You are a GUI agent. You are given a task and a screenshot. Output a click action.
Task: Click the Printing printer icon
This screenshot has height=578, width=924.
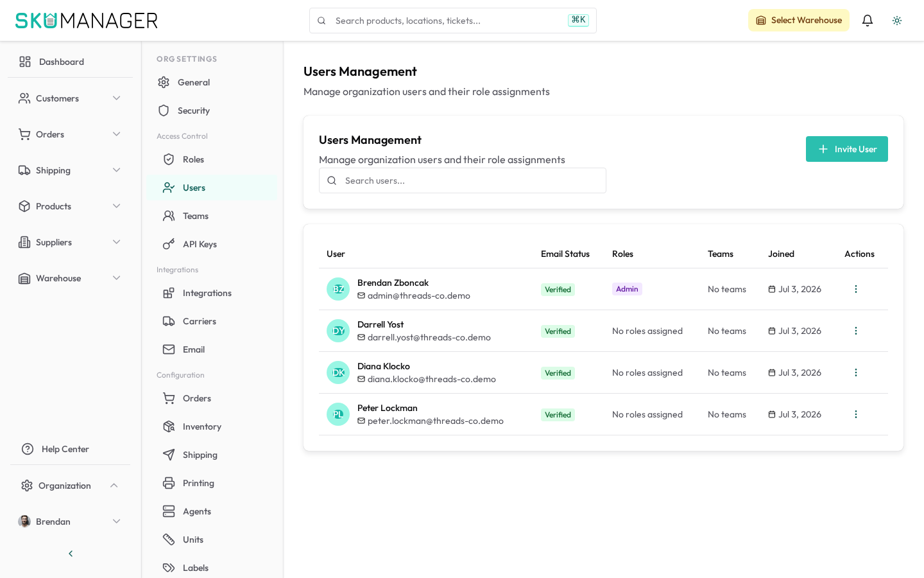(x=169, y=483)
